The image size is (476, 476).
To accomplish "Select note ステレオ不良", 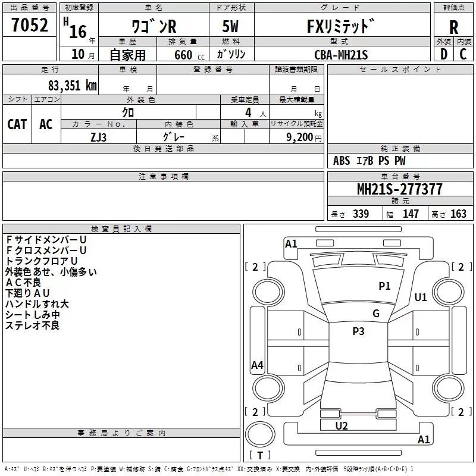I will pos(32,325).
